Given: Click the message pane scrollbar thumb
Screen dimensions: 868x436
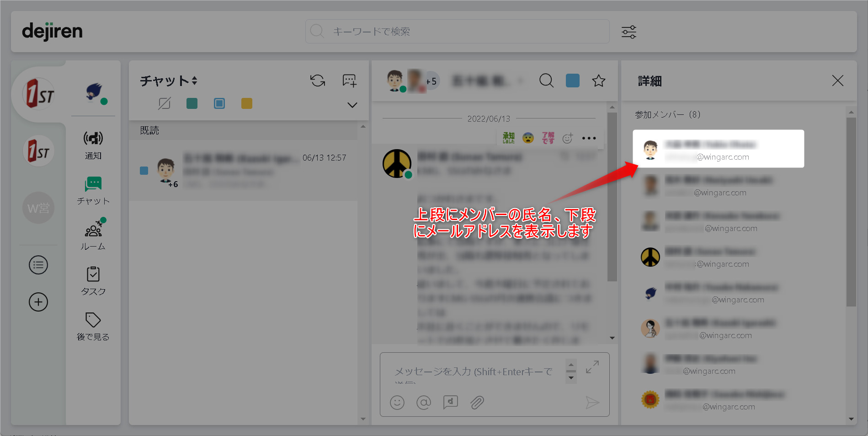Looking at the screenshot, I should click(612, 197).
